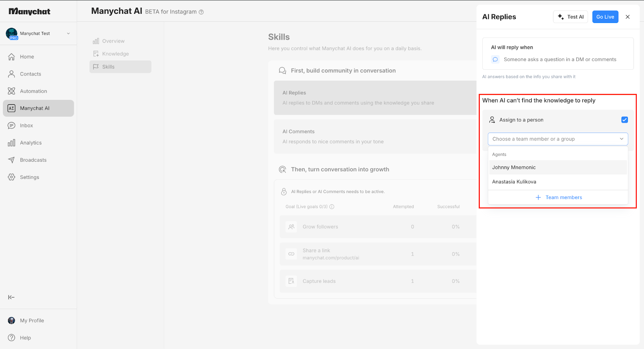Collapse the left sidebar arrow icon
Image resolution: width=644 pixels, height=349 pixels.
[11, 297]
